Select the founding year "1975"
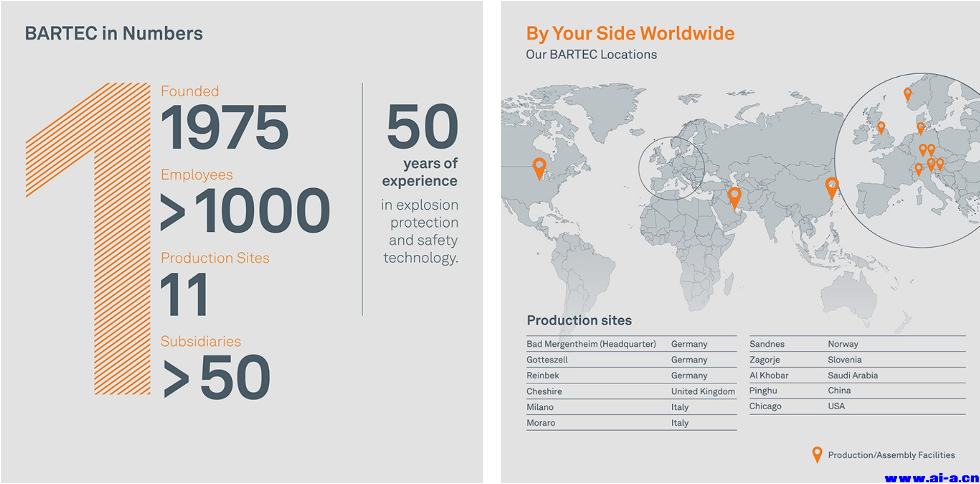This screenshot has height=484, width=980. click(225, 127)
